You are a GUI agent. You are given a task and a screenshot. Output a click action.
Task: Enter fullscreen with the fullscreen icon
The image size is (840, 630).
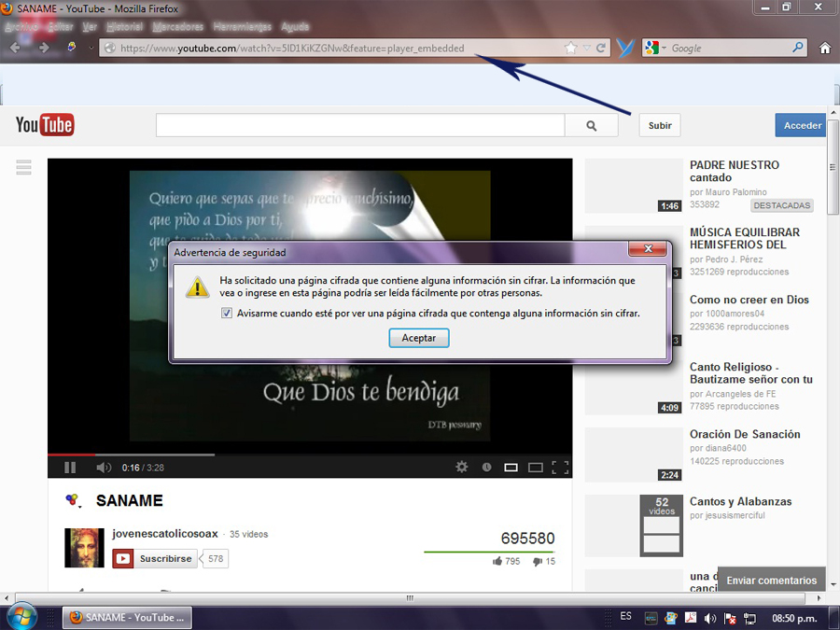tap(560, 468)
